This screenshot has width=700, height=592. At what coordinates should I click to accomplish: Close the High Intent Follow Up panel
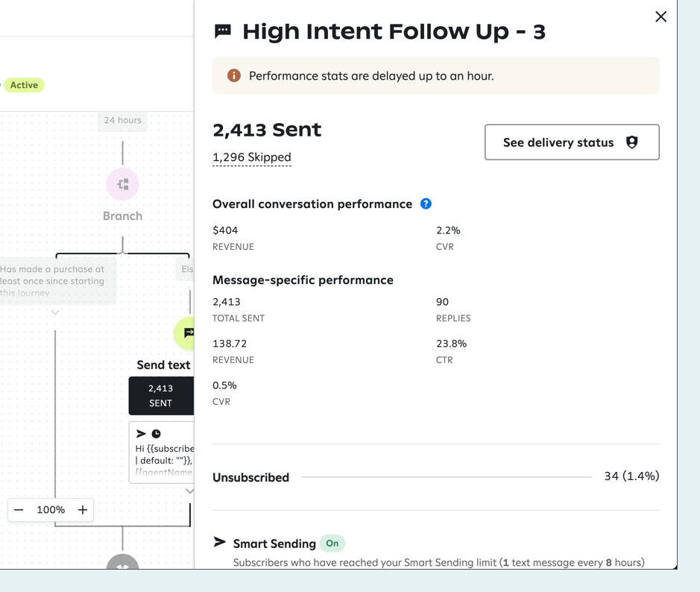pos(660,16)
